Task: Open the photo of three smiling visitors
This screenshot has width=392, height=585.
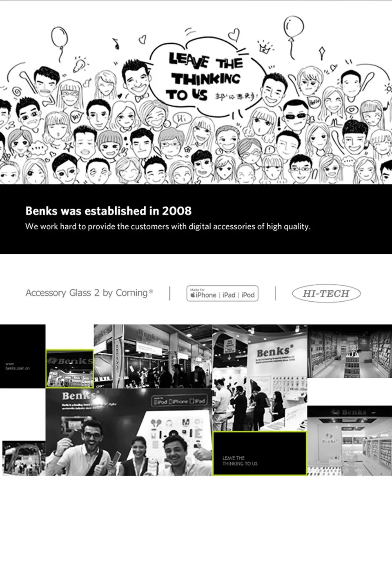Action: point(129,432)
